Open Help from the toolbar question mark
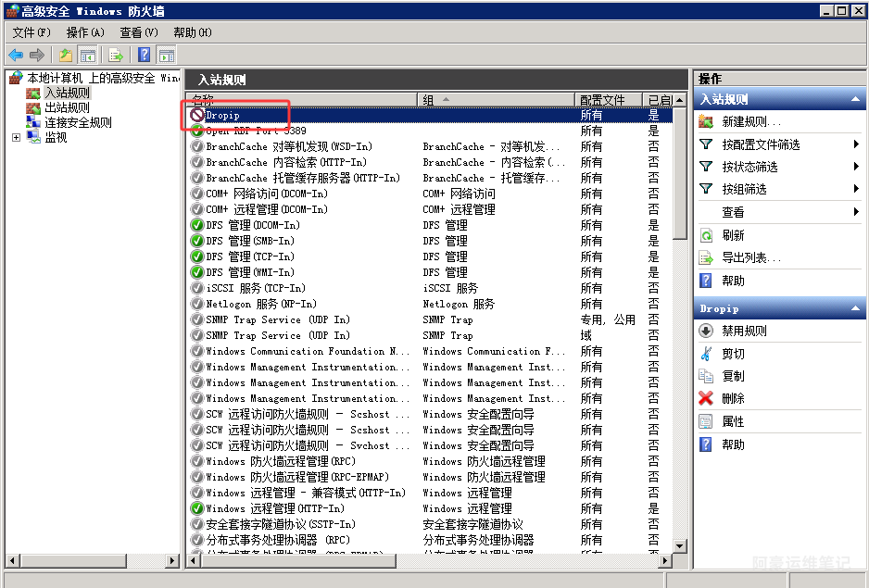Image resolution: width=869 pixels, height=588 pixels. tap(145, 55)
